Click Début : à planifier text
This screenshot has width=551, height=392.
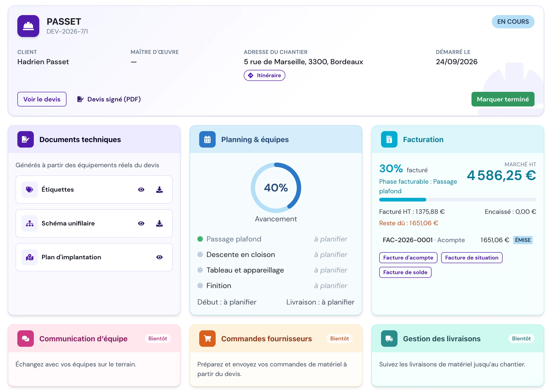coord(227,302)
